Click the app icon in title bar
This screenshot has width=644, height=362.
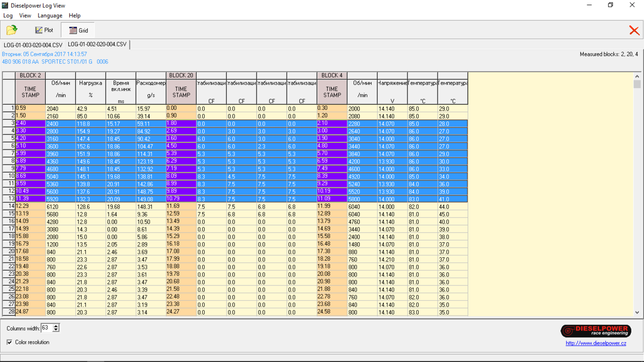tap(5, 5)
